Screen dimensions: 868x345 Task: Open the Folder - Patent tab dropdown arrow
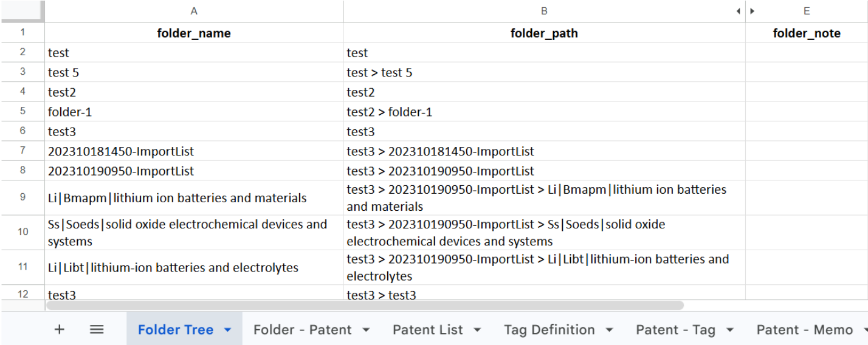click(x=366, y=330)
